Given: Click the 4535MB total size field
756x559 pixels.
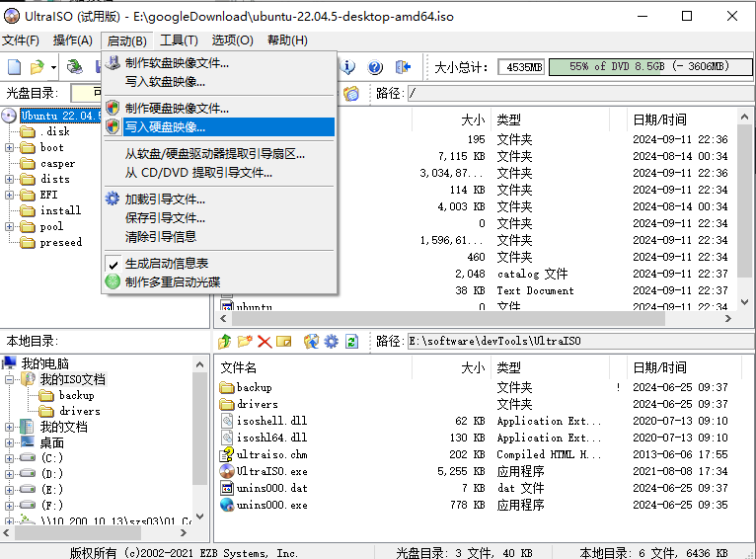Looking at the screenshot, I should (521, 66).
